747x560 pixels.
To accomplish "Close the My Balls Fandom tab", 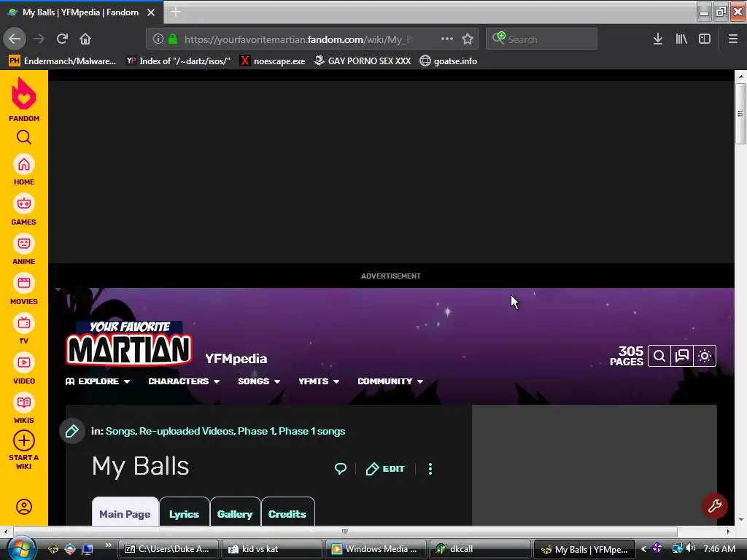I will pyautogui.click(x=151, y=12).
